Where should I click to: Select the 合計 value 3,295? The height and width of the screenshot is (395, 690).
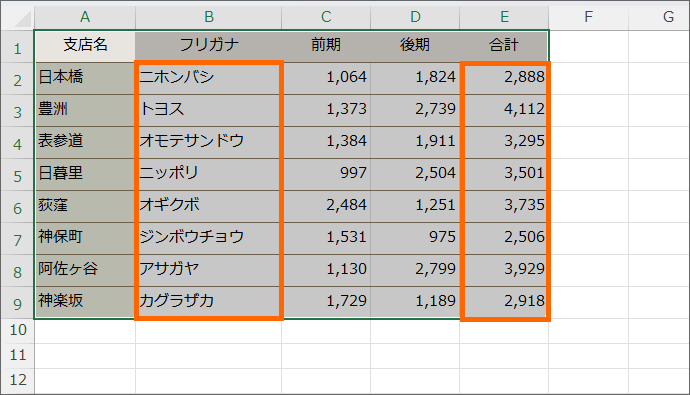(504, 143)
